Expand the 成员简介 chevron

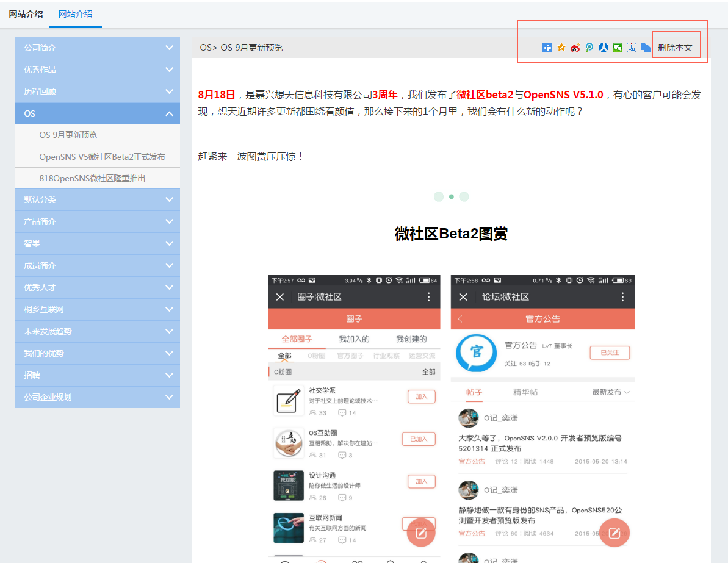(x=169, y=265)
